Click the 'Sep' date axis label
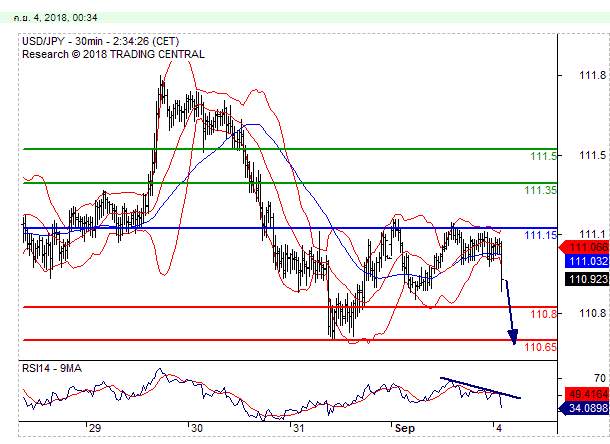Screen dimensions: 610x444 (405, 428)
